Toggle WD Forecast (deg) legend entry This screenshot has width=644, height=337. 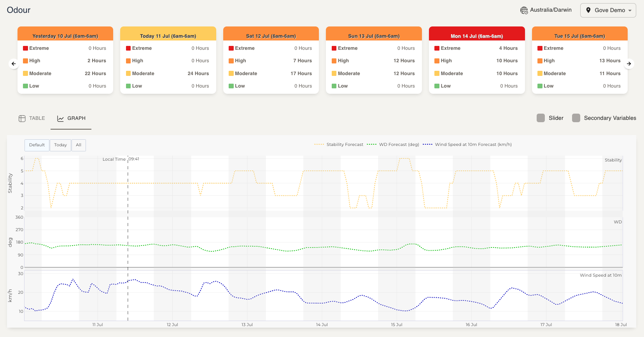(371, 144)
